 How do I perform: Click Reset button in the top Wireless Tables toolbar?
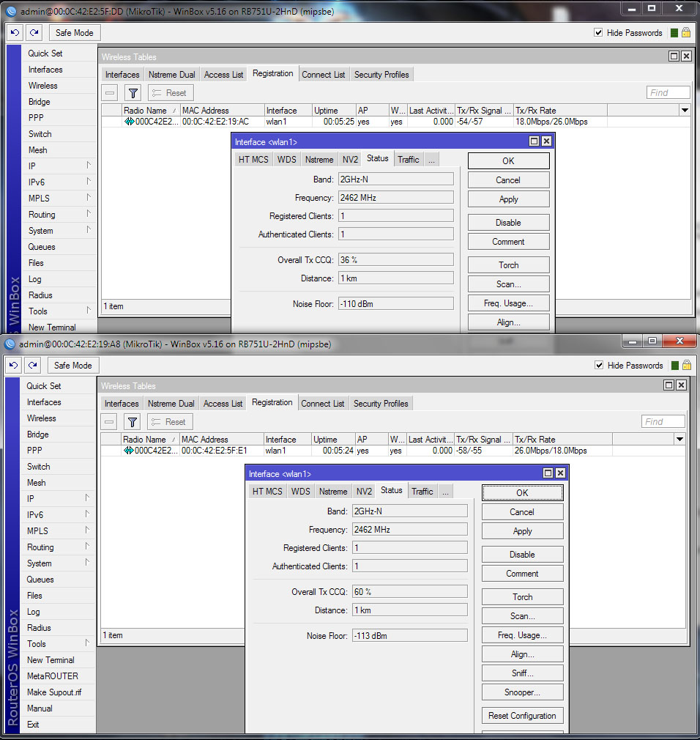coord(171,93)
